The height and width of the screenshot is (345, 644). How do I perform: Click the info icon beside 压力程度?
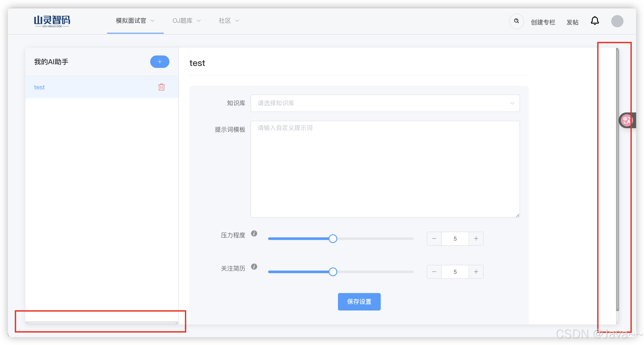pyautogui.click(x=254, y=233)
